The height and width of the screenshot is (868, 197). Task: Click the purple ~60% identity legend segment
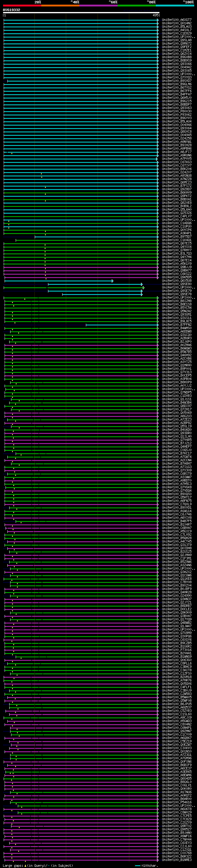[99, 6]
